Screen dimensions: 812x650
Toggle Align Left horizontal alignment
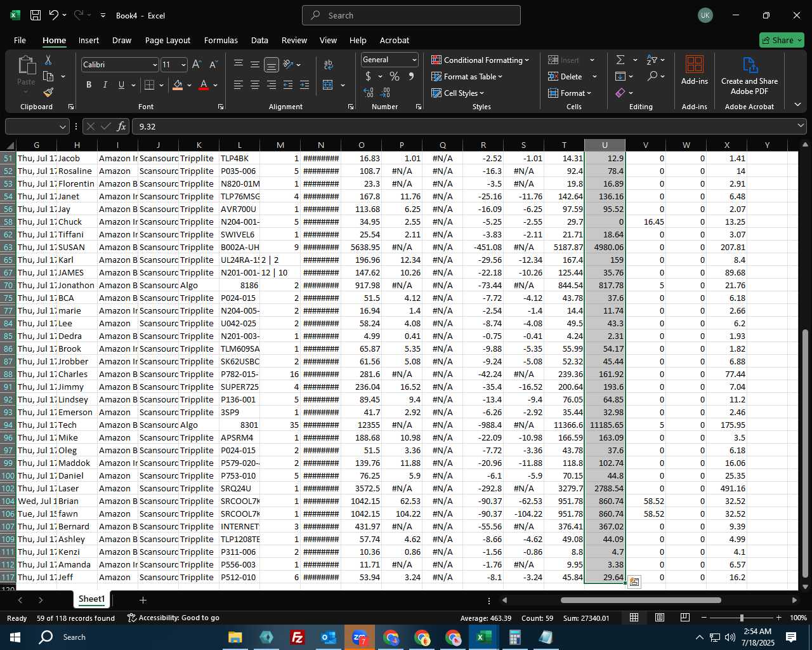tap(239, 85)
